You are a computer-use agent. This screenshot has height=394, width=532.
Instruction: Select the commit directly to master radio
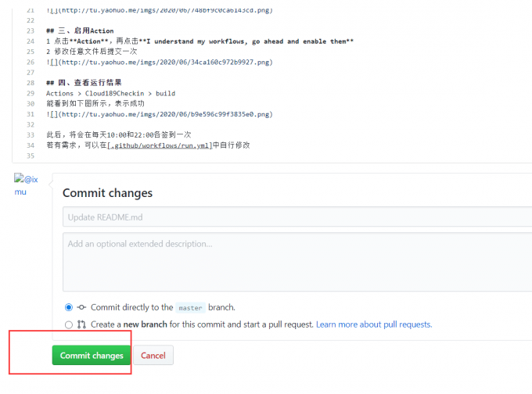coord(69,307)
